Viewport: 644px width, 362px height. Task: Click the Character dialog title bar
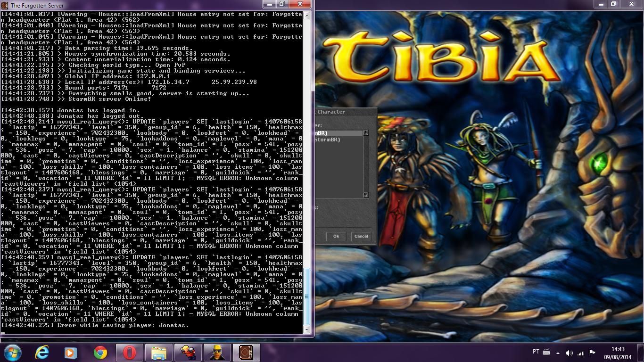point(346,112)
